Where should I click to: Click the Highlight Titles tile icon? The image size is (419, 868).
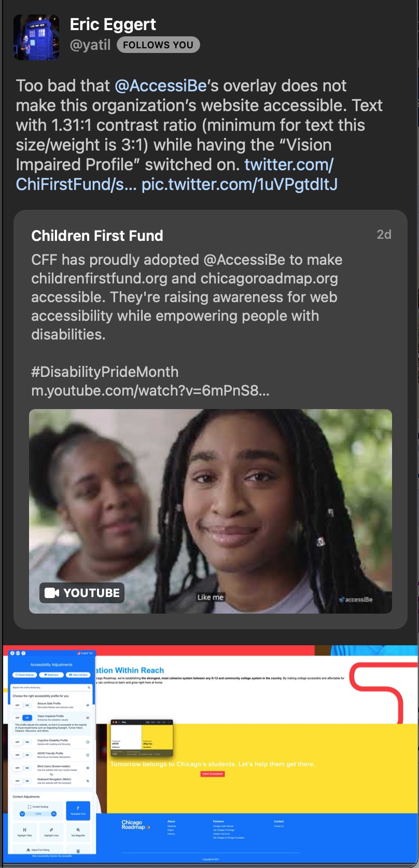coord(24,830)
